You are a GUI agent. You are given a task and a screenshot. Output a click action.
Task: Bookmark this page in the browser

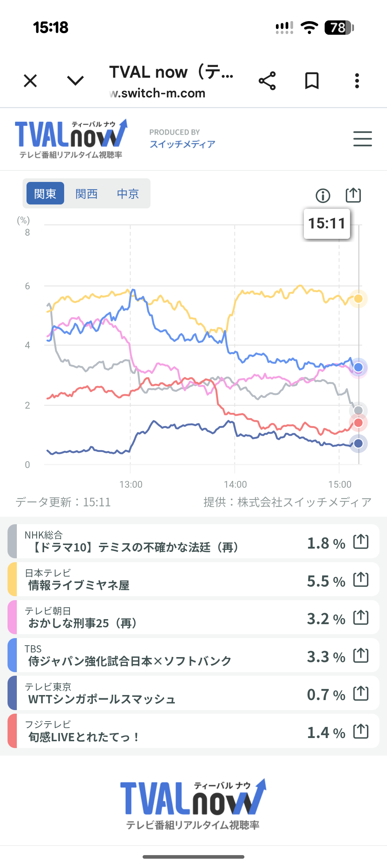(312, 81)
